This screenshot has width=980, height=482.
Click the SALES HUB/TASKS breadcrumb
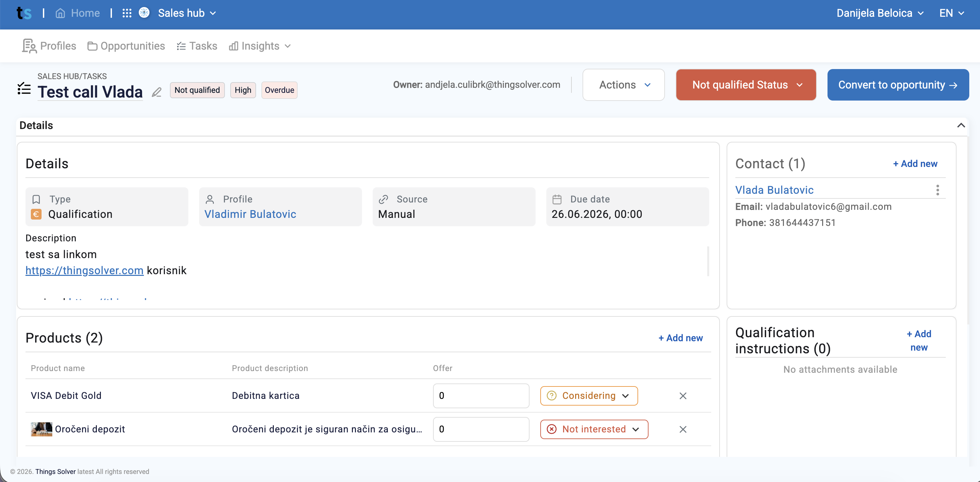click(72, 76)
